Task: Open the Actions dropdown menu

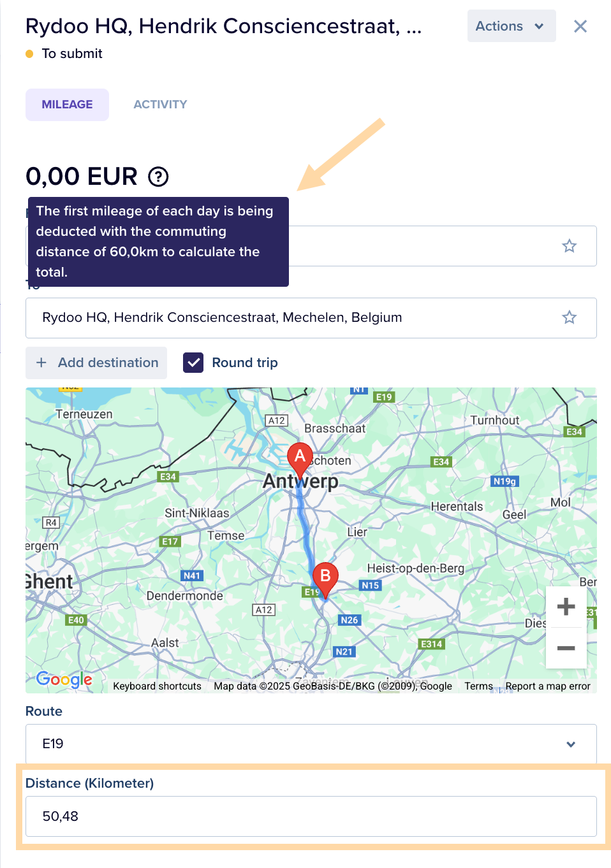Action: coord(511,26)
